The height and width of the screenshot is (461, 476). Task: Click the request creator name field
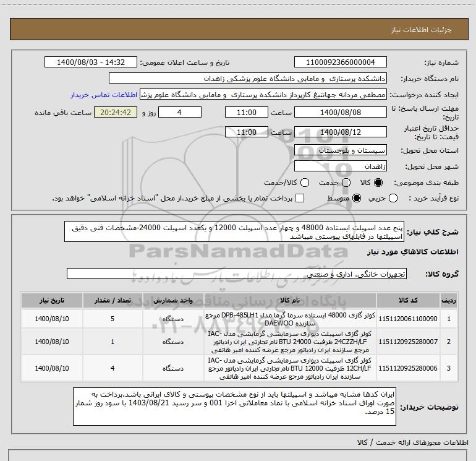click(263, 95)
